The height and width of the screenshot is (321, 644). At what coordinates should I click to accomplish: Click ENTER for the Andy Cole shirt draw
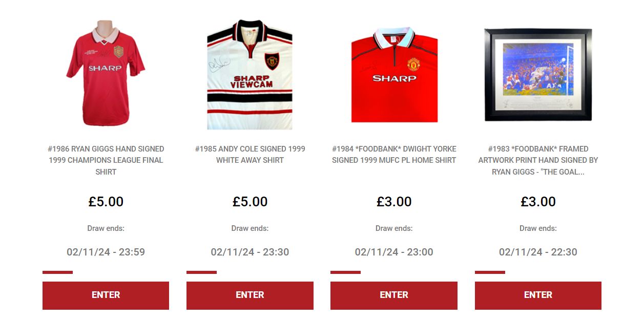pos(250,295)
